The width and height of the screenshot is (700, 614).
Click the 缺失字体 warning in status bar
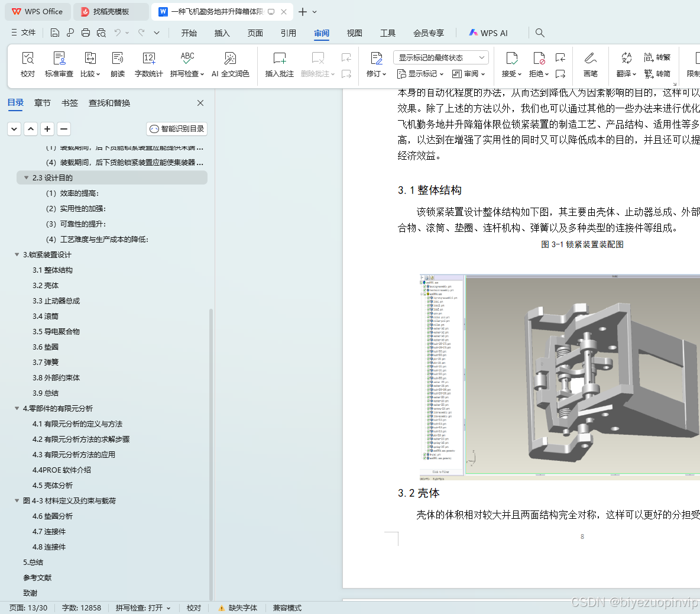(x=238, y=607)
